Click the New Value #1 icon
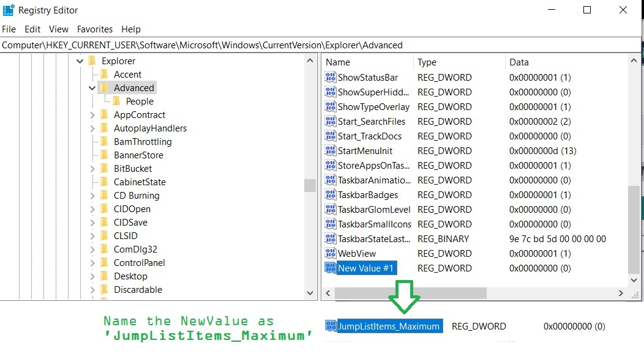This screenshot has height=354, width=644. 331,268
